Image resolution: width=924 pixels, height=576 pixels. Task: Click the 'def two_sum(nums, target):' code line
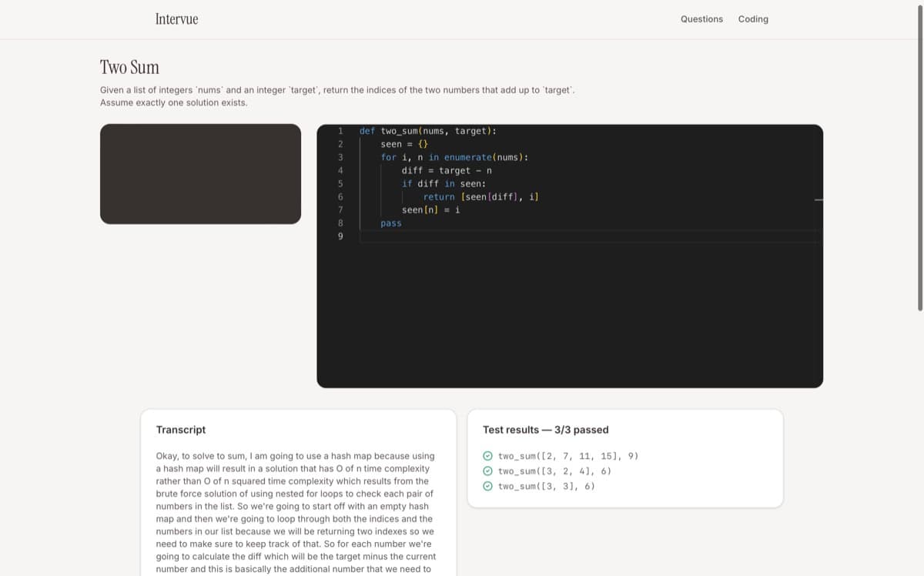click(427, 131)
